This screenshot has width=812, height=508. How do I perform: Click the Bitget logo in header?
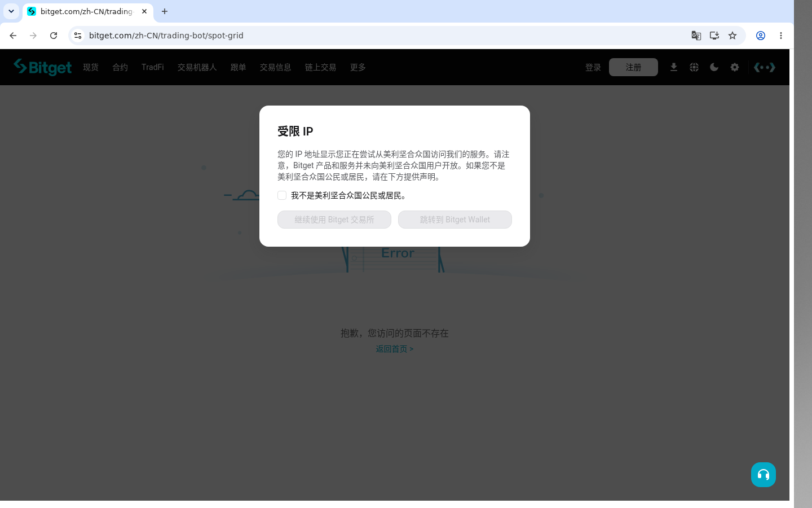coord(43,67)
